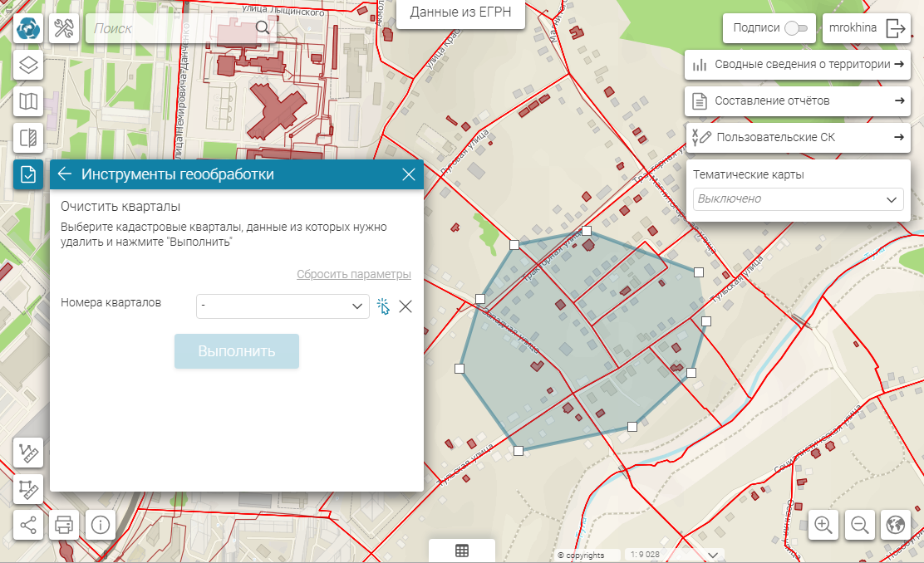
Task: Click the print map icon
Action: point(65,525)
